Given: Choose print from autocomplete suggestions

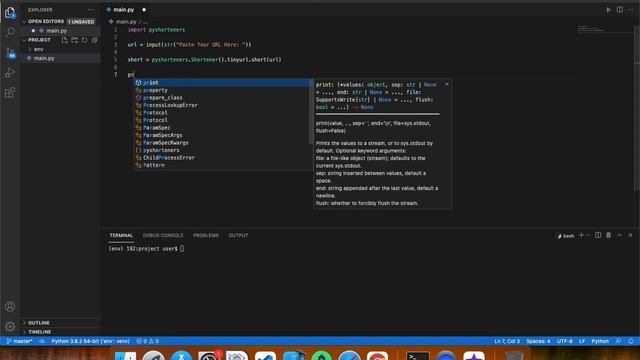Looking at the screenshot, I should [x=223, y=83].
